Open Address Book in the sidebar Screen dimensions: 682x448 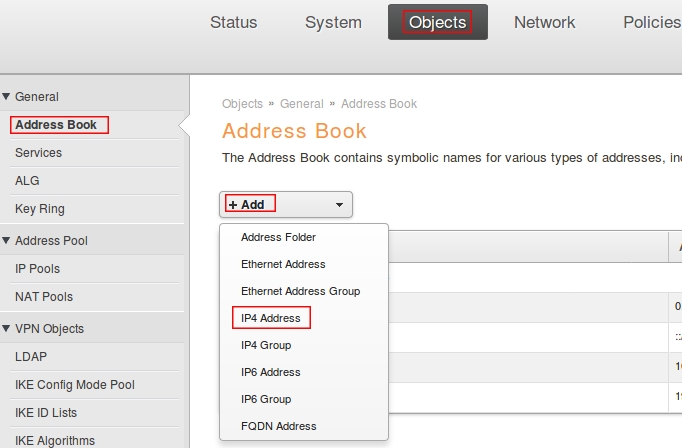pyautogui.click(x=56, y=125)
